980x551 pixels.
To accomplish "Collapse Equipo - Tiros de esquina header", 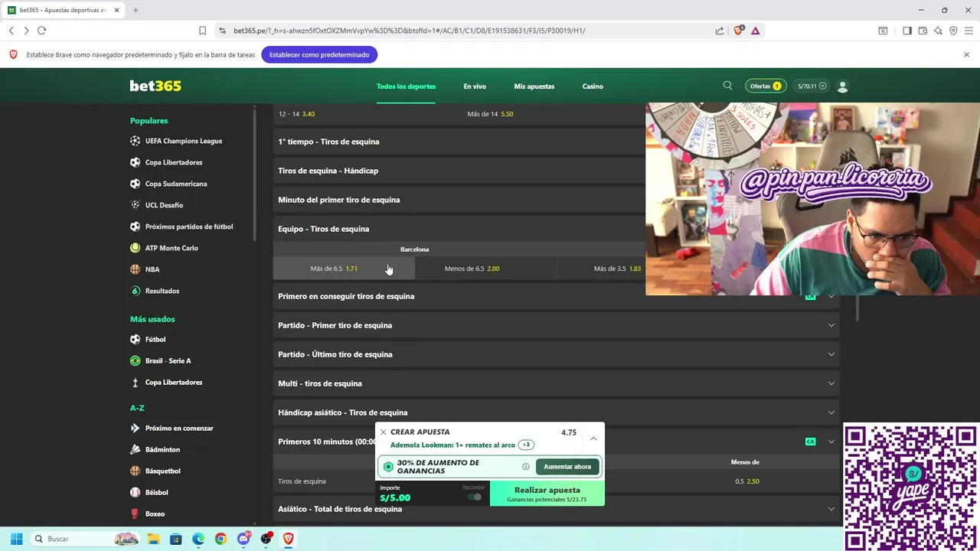I will point(459,229).
